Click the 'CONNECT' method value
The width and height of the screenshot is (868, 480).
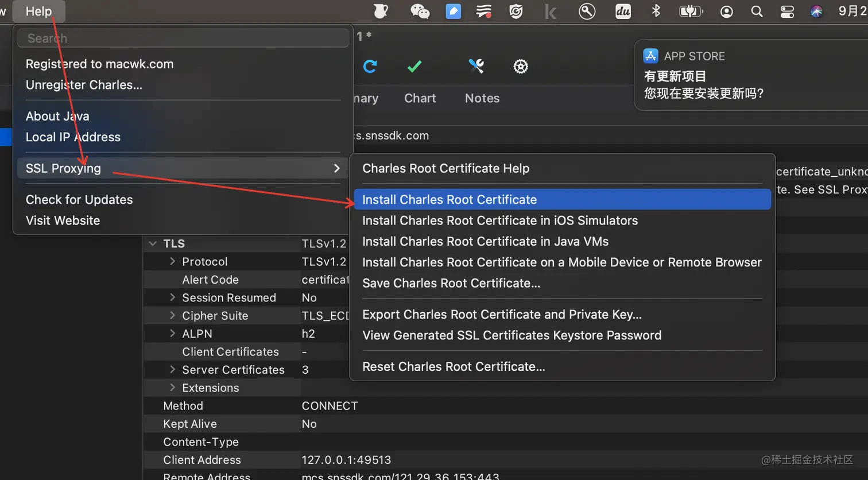point(330,406)
